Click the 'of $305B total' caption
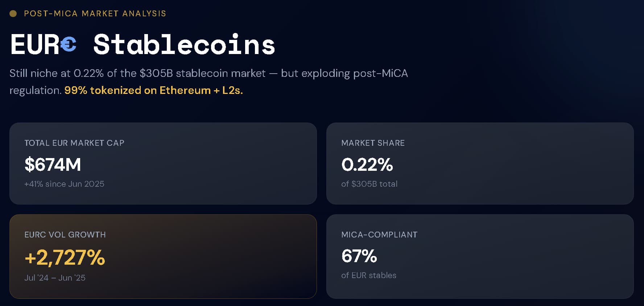Image resolution: width=644 pixels, height=306 pixels. point(369,184)
